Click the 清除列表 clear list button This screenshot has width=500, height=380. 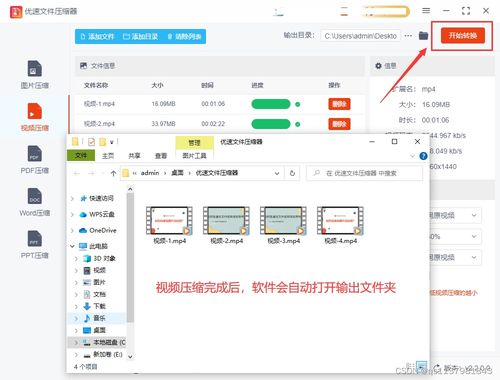click(x=184, y=36)
